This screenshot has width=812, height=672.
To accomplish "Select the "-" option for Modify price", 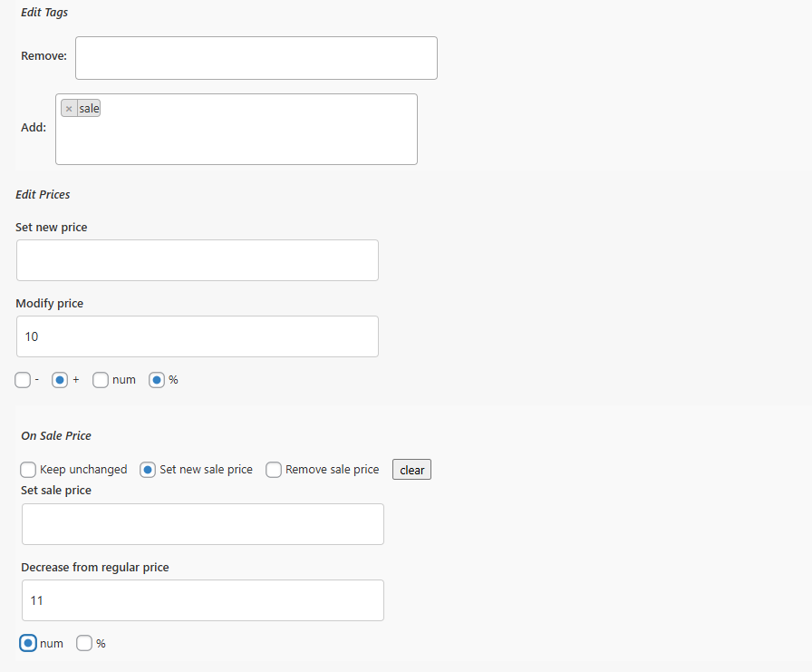I will [x=22, y=380].
